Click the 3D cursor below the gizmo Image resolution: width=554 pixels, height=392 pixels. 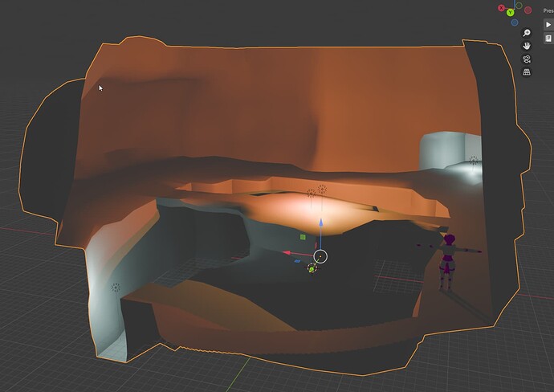(312, 268)
